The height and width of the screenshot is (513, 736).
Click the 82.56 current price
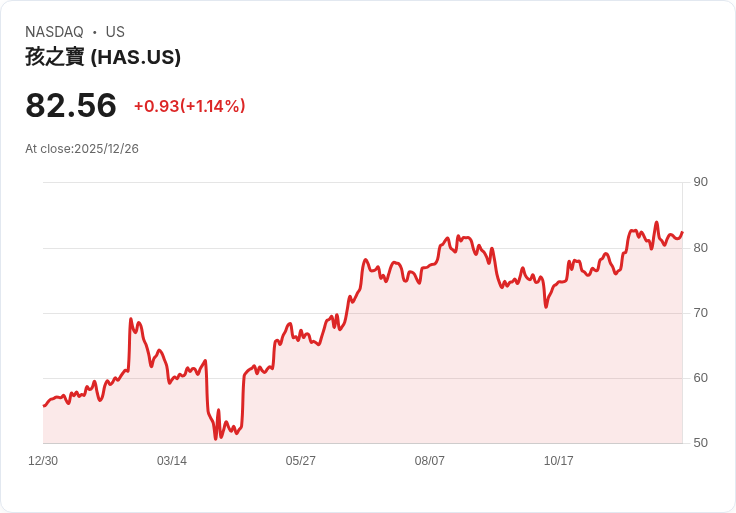tap(71, 105)
